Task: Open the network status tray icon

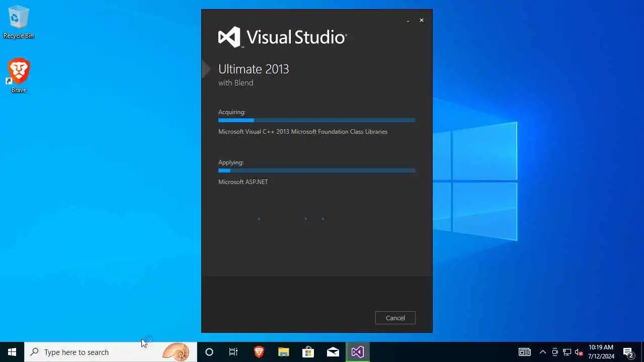Action: pos(567,352)
